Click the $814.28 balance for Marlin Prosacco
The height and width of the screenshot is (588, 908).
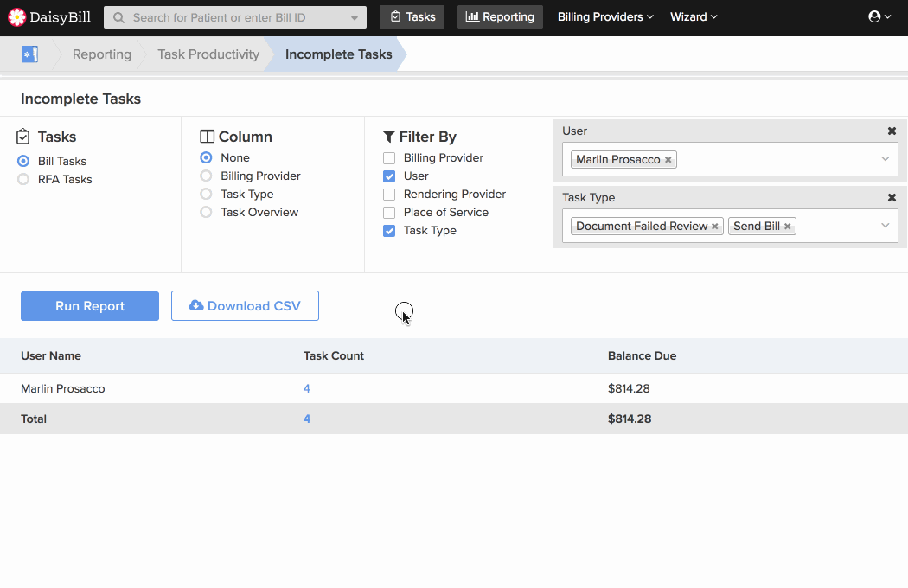tap(629, 389)
